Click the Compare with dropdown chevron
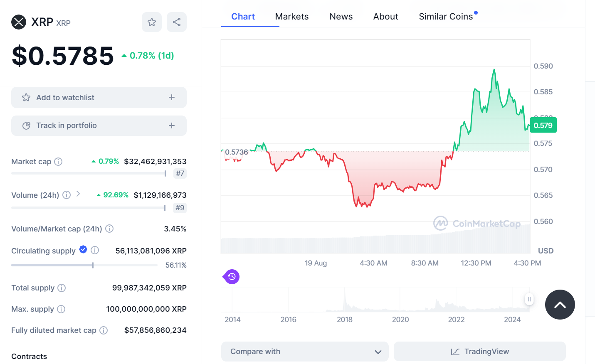Image resolution: width=595 pixels, height=364 pixels. pos(378,352)
